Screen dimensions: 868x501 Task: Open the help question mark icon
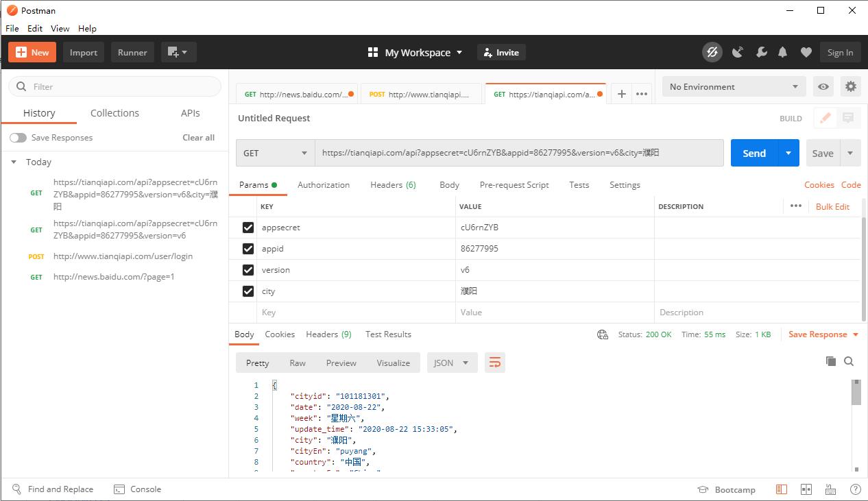[x=855, y=489]
